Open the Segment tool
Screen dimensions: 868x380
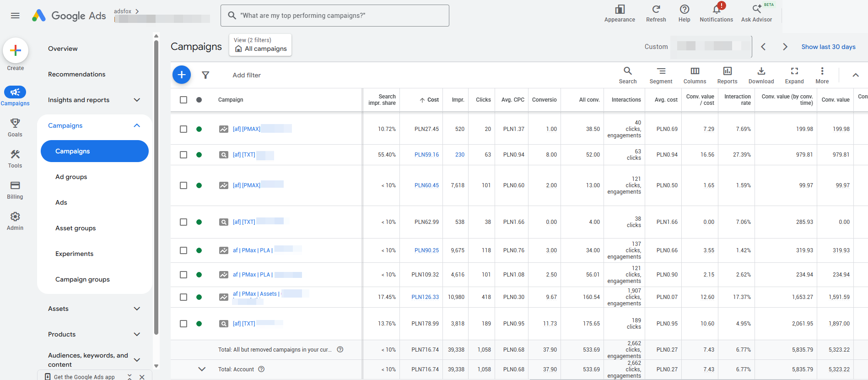coord(661,75)
